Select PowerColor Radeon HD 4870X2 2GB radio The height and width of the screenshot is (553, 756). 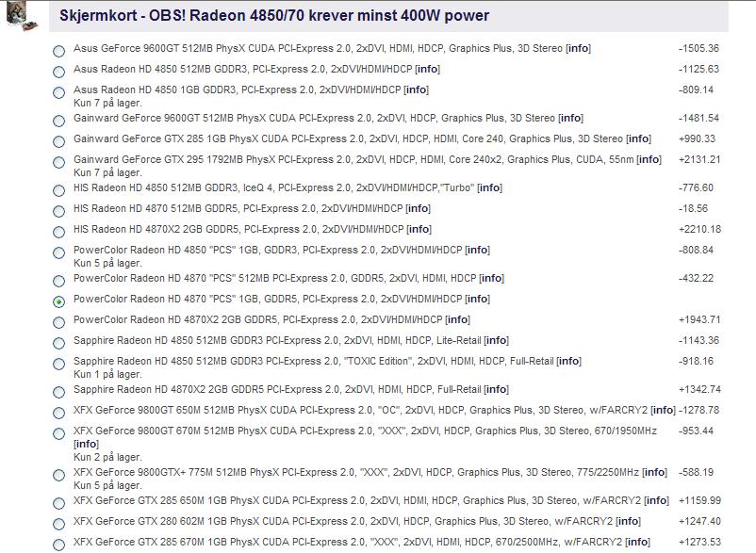pyautogui.click(x=58, y=322)
